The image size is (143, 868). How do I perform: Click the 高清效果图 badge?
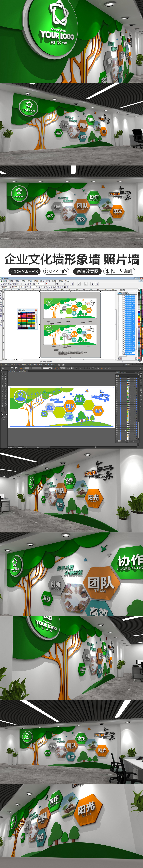[87, 271]
